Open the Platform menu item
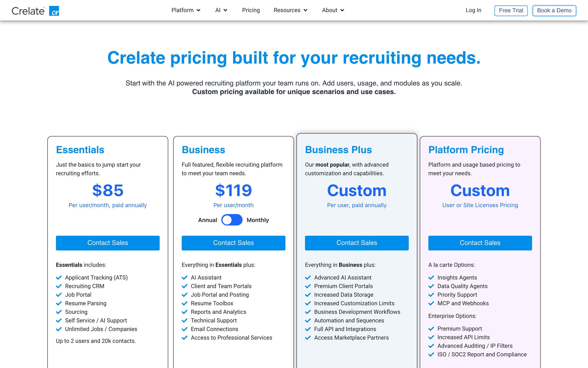 point(183,10)
